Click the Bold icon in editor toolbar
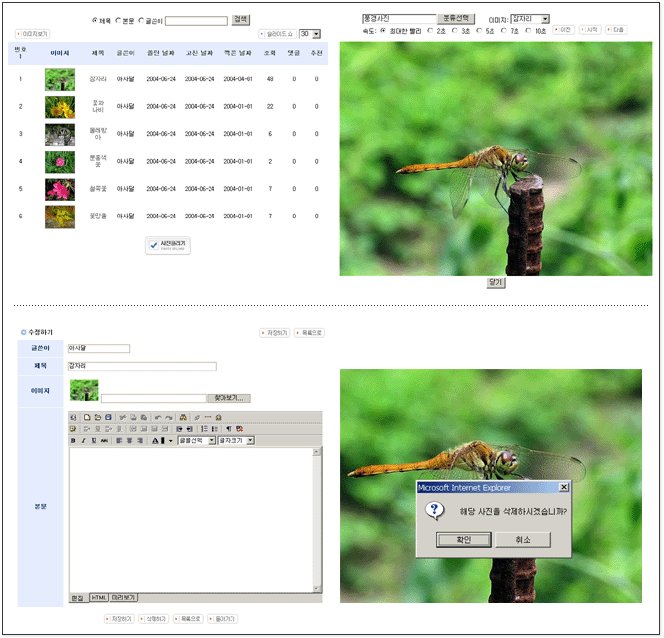The height and width of the screenshot is (638, 664). coord(73,440)
